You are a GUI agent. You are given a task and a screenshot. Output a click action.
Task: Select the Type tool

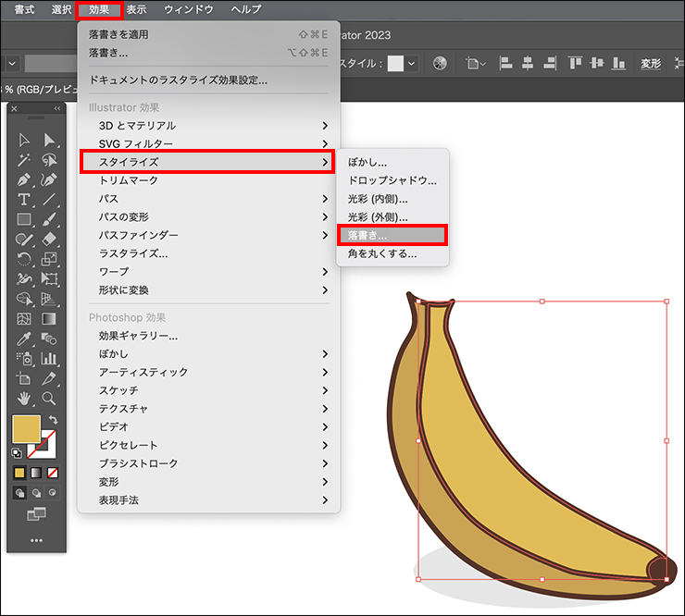pos(24,200)
